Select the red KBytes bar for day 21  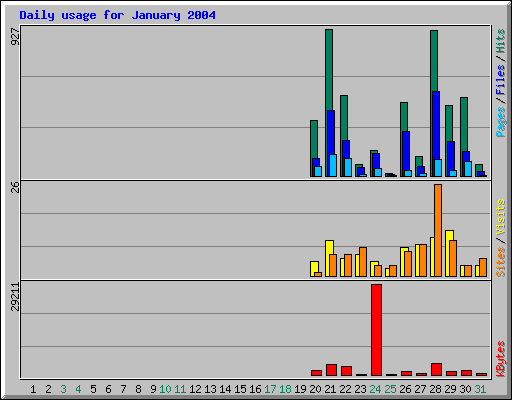[x=331, y=370]
